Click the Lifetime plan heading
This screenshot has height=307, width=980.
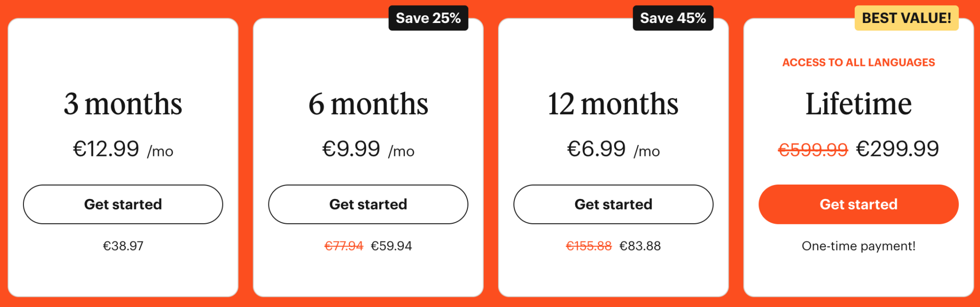tap(858, 104)
